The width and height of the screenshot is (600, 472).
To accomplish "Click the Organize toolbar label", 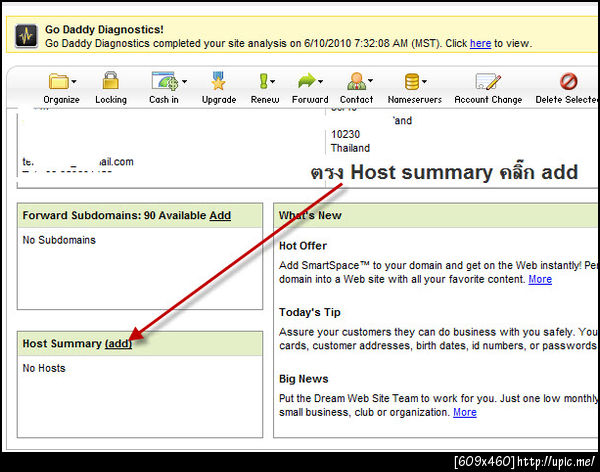I will pos(61,100).
